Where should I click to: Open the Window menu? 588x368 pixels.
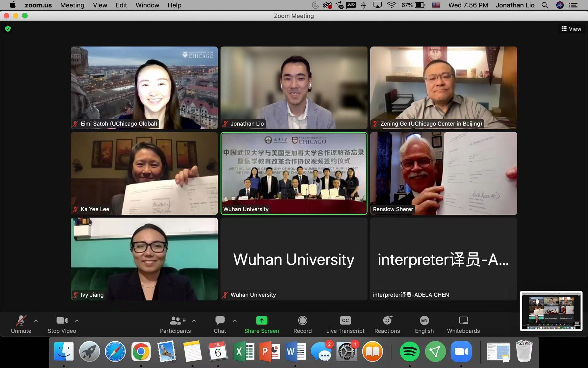147,5
